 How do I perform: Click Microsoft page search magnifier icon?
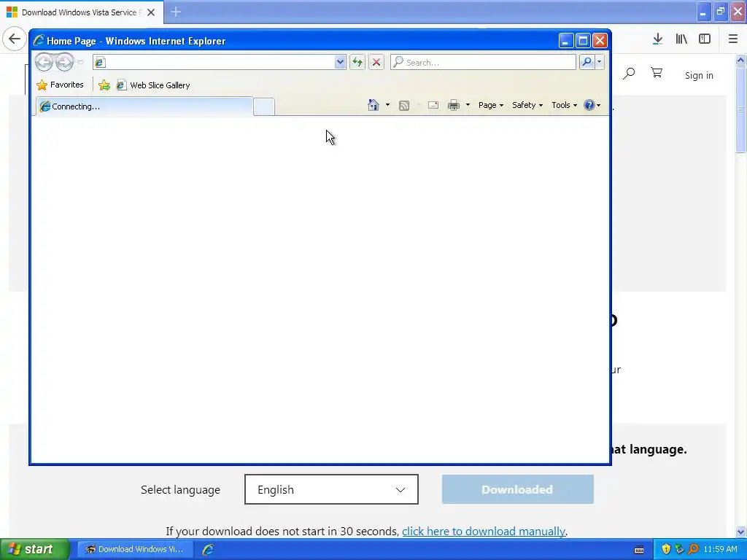click(x=629, y=74)
